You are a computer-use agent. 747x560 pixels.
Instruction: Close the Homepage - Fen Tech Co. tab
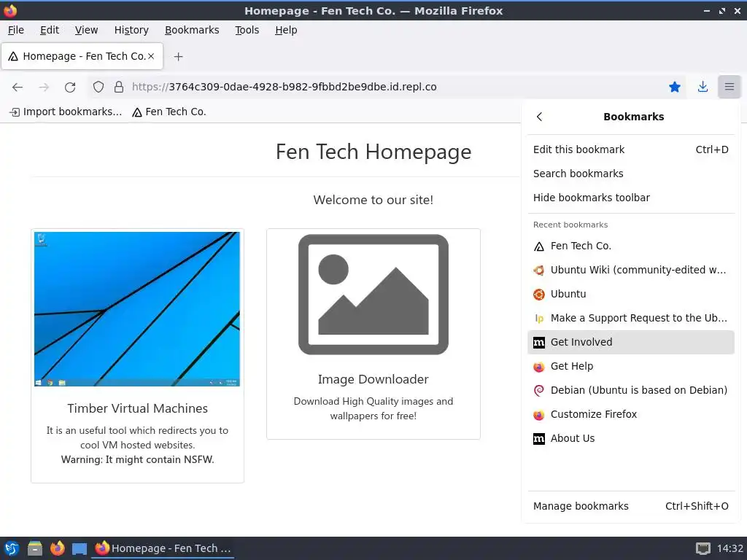pos(151,56)
